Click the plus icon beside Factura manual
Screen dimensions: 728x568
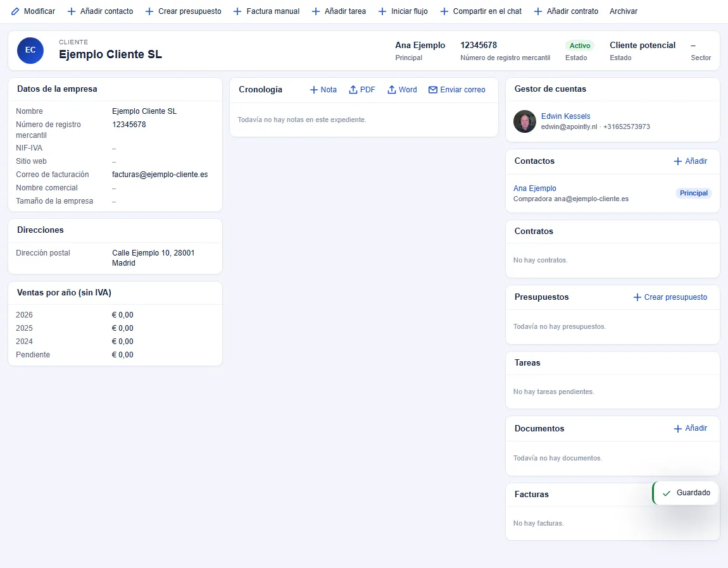click(x=238, y=11)
